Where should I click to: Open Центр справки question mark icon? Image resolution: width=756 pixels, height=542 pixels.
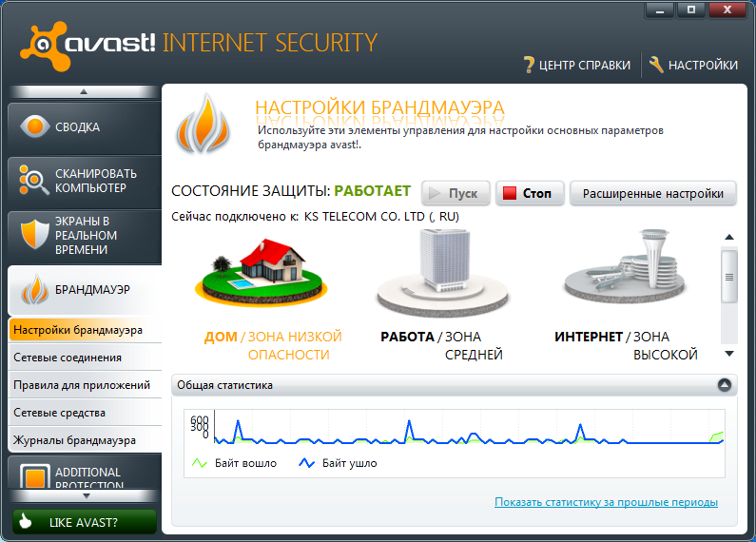pyautogui.click(x=529, y=65)
